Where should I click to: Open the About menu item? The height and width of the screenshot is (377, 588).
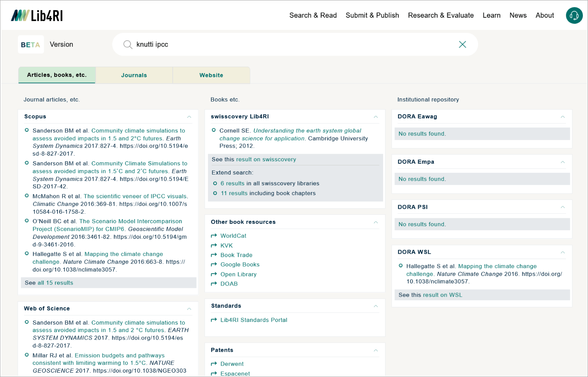click(x=544, y=15)
